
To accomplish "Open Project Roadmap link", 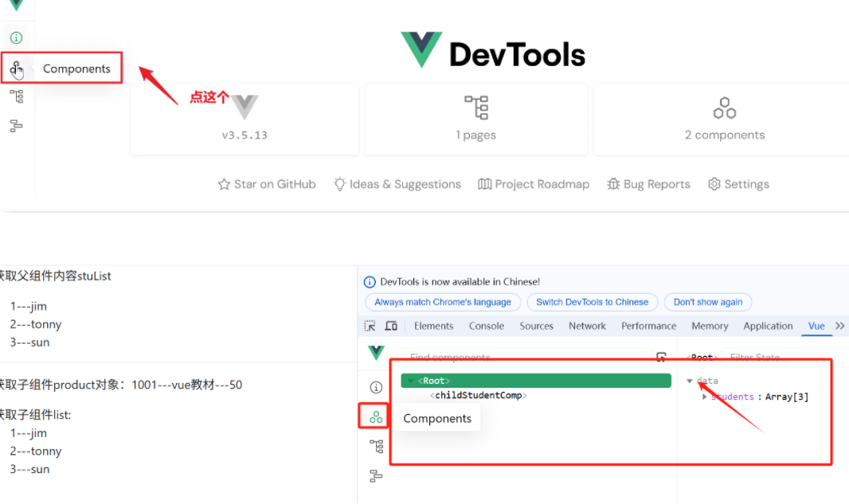I will pyautogui.click(x=534, y=184).
